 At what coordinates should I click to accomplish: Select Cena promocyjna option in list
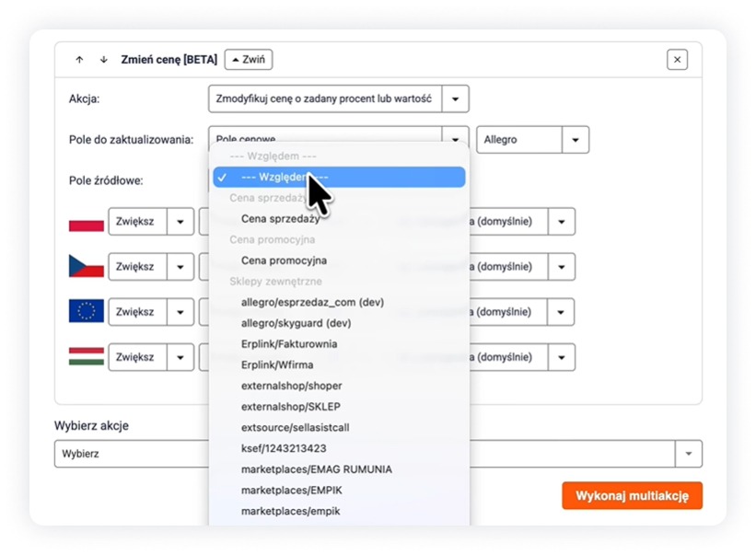point(284,260)
